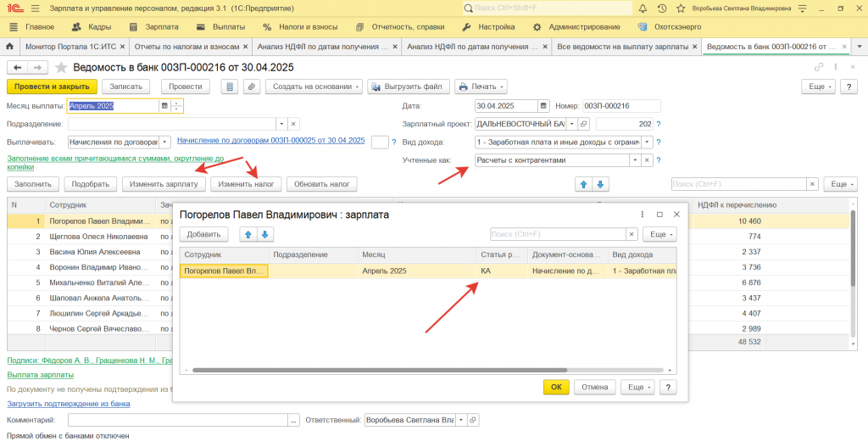Go forward with the right arrow
The width and height of the screenshot is (868, 447).
tap(37, 68)
